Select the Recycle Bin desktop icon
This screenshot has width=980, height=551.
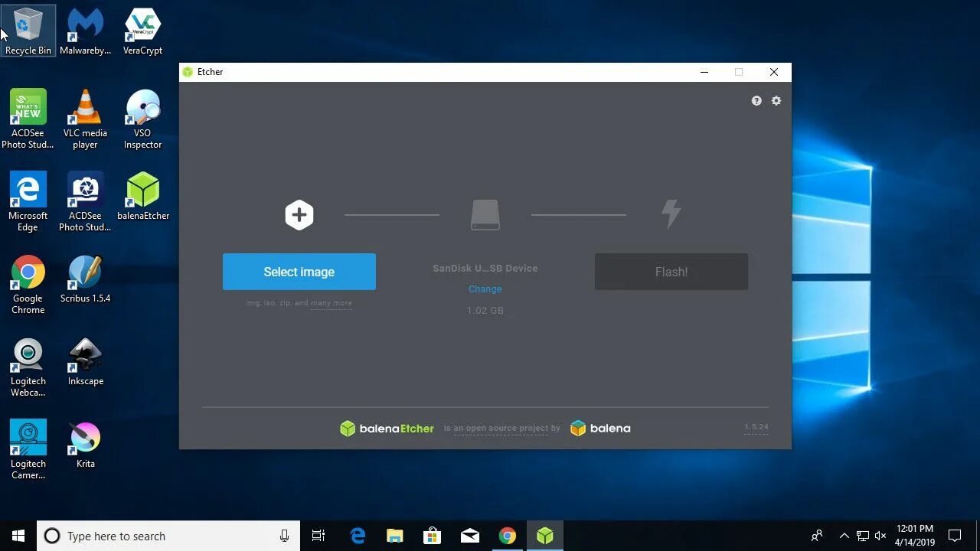coord(28,31)
